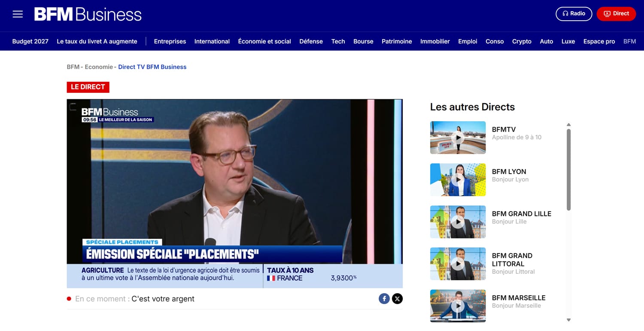The height and width of the screenshot is (331, 644).
Task: Click the Economie breadcrumb link
Action: 98,67
